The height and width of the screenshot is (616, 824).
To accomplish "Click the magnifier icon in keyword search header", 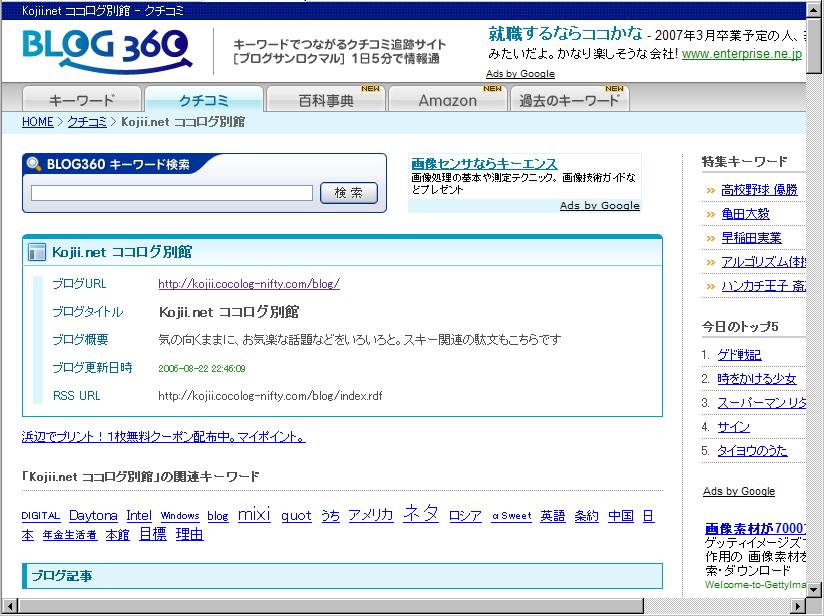I will [34, 164].
